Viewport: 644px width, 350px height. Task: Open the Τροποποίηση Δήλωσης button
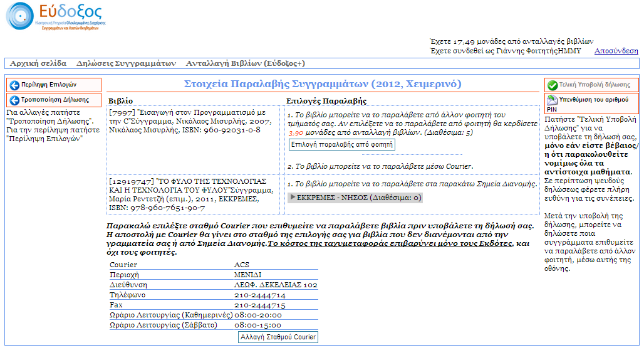click(54, 100)
